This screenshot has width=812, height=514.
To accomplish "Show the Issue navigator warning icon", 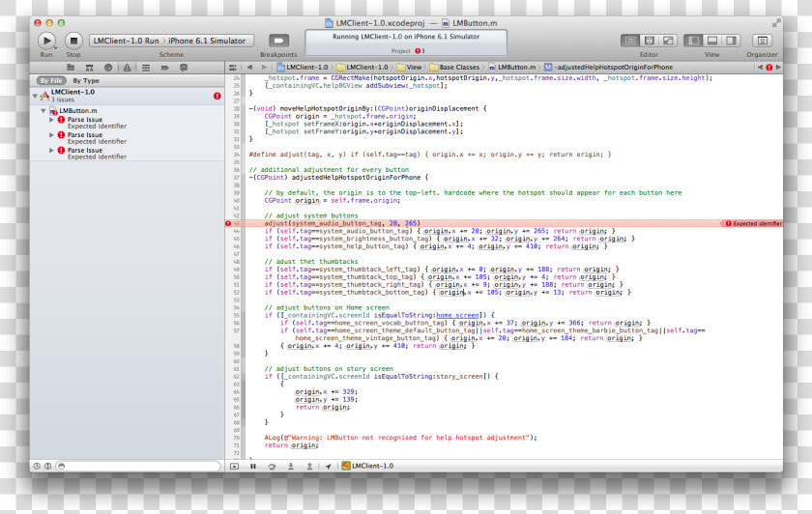I will coord(127,68).
